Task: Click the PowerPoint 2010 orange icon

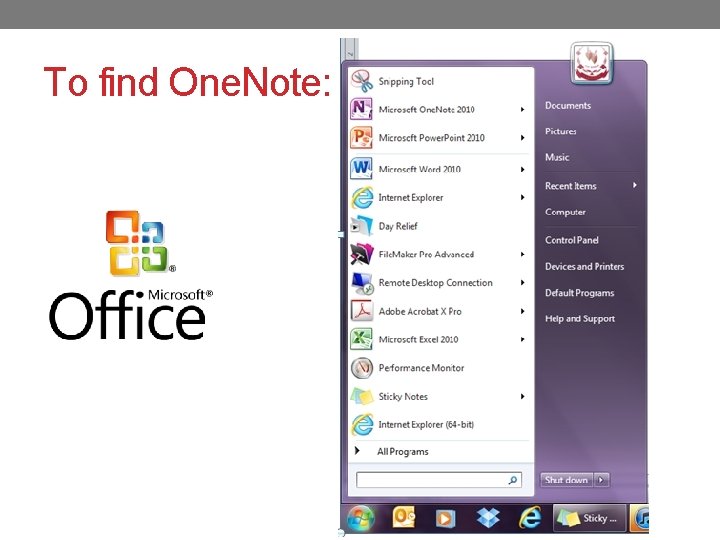Action: coord(361,137)
